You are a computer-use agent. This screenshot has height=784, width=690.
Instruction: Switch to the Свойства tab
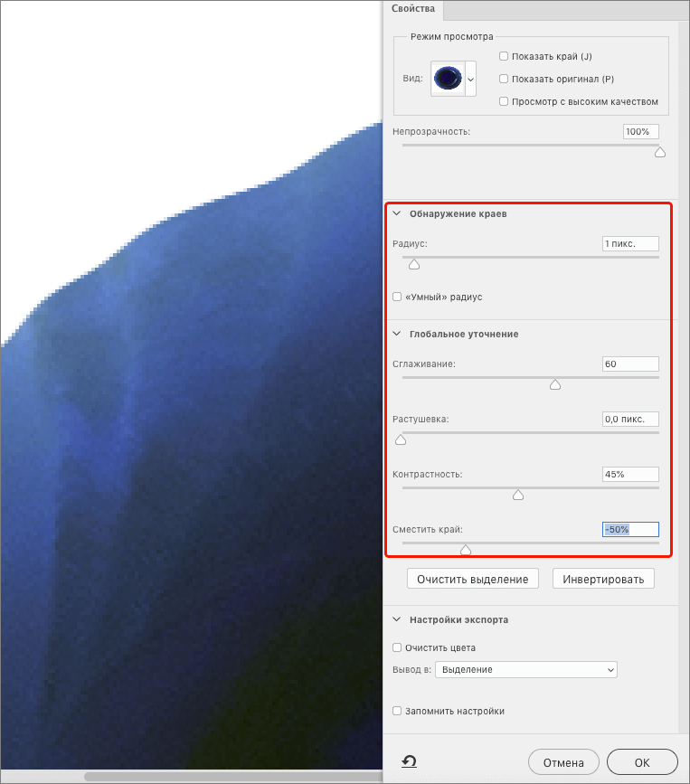click(413, 9)
